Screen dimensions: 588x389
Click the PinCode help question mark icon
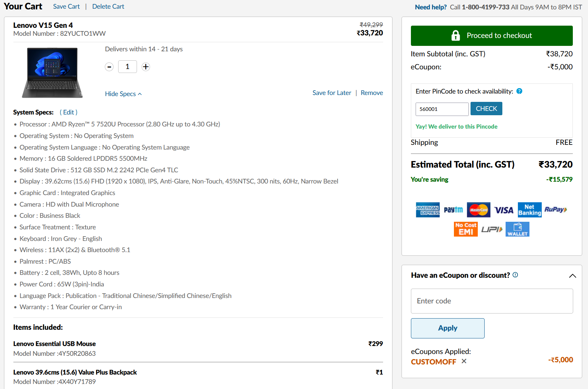click(519, 91)
